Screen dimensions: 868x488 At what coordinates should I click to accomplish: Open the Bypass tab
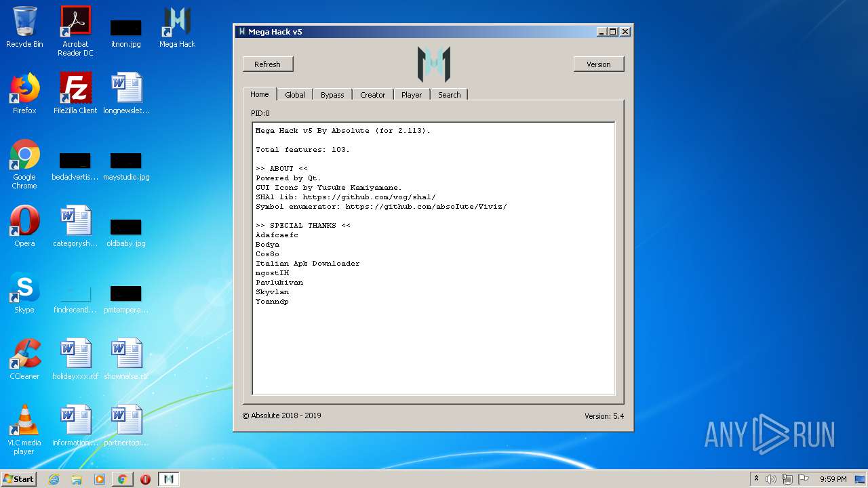(332, 95)
